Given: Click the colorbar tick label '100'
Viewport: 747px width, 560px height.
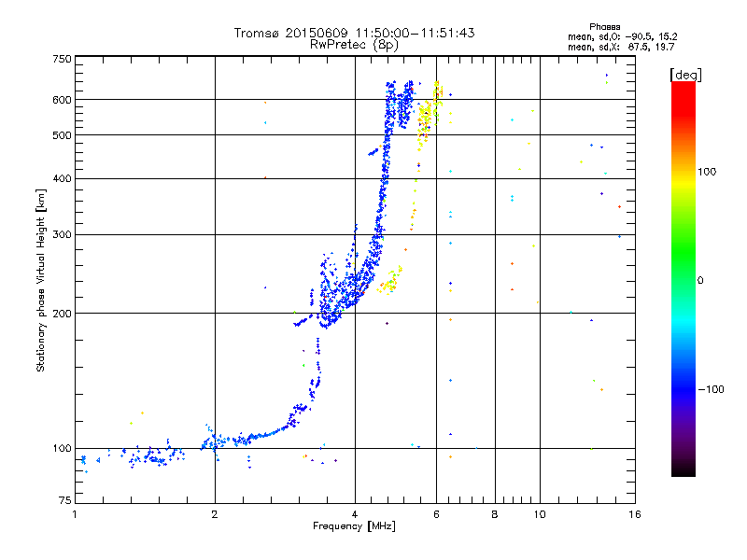Looking at the screenshot, I should 707,172.
